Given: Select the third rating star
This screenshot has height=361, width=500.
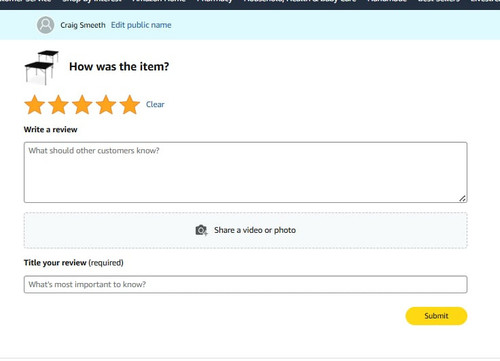Looking at the screenshot, I should click(x=82, y=104).
